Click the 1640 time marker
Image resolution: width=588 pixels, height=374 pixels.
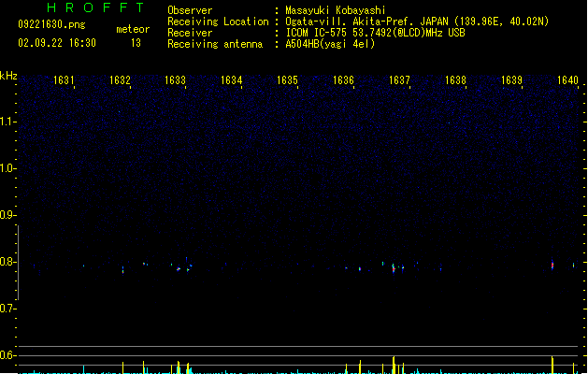click(567, 80)
